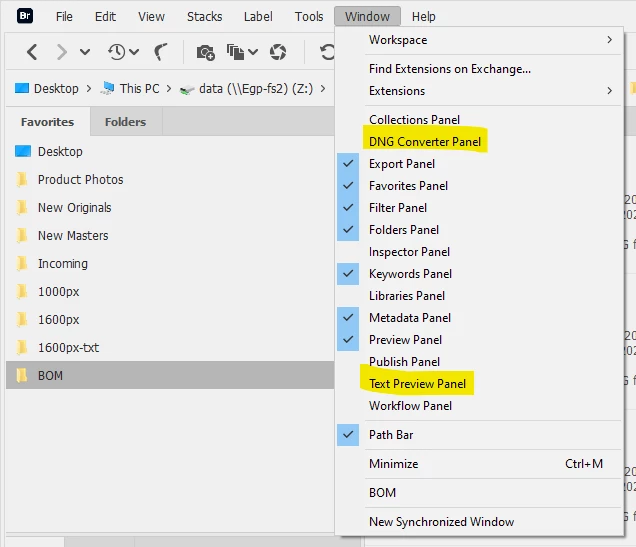Screen dimensions: 636x547
Task: Open the Help menu
Action: tap(423, 17)
